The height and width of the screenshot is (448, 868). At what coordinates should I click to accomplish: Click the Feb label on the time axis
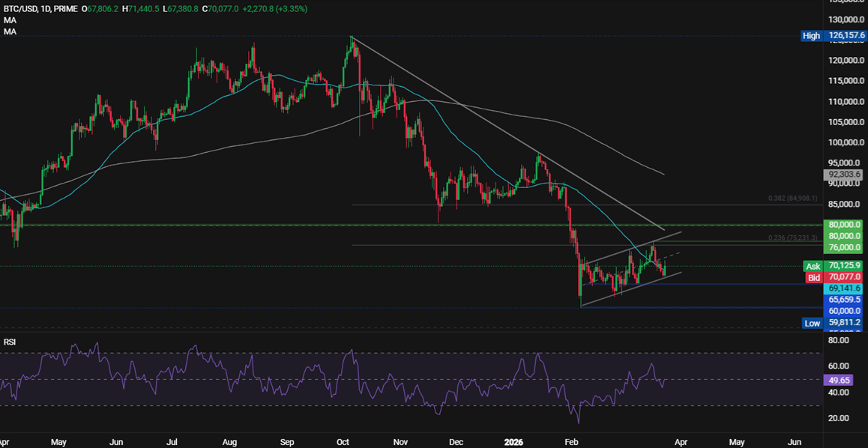tap(572, 442)
